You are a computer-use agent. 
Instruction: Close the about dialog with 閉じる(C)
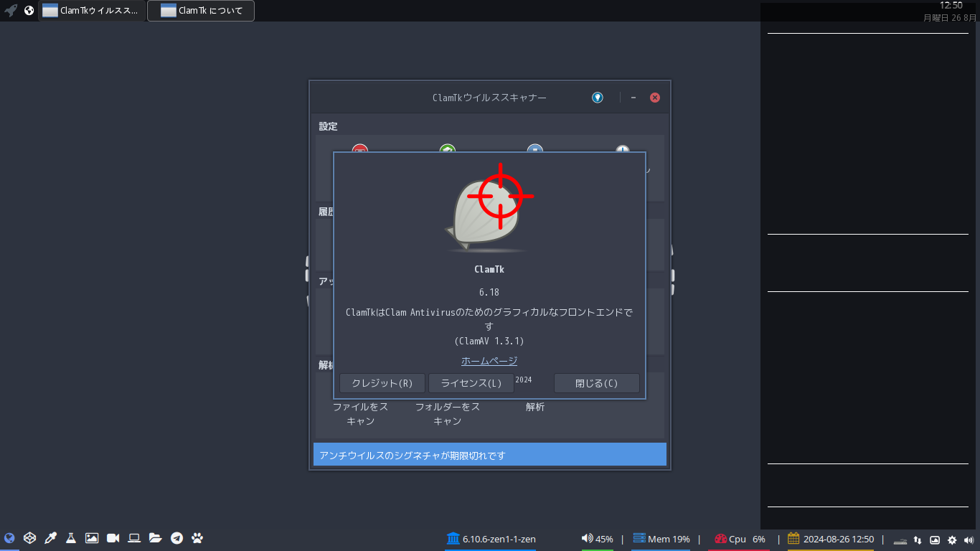[x=597, y=383]
